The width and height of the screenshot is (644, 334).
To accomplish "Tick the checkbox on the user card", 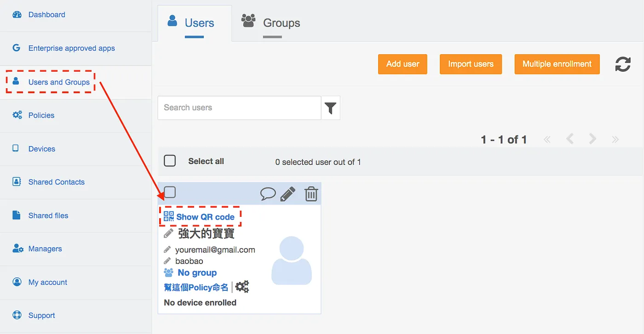I will tap(170, 192).
